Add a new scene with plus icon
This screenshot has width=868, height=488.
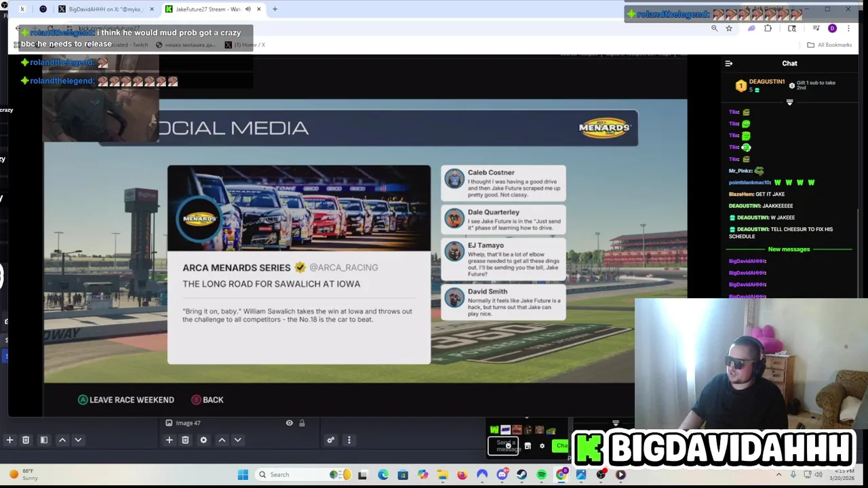point(9,440)
